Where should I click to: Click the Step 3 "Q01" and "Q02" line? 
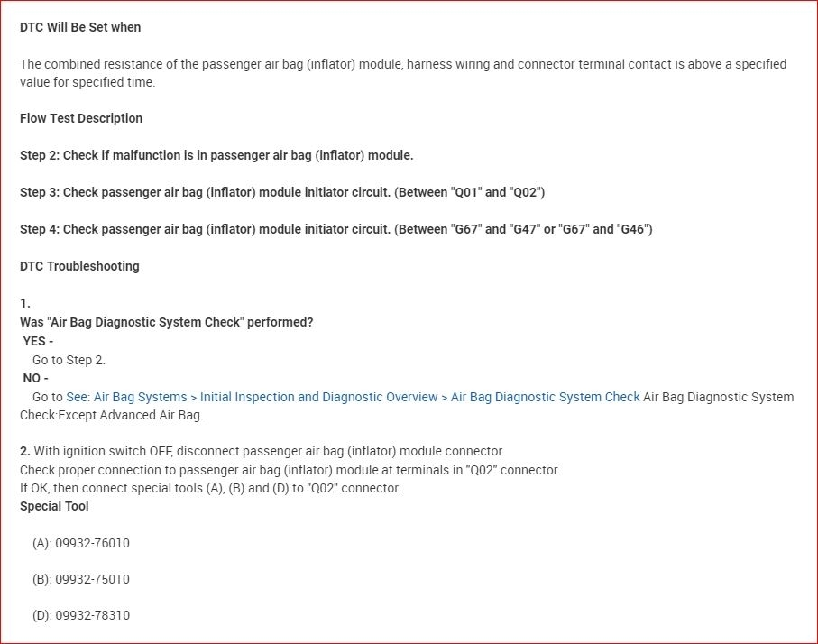[x=282, y=192]
